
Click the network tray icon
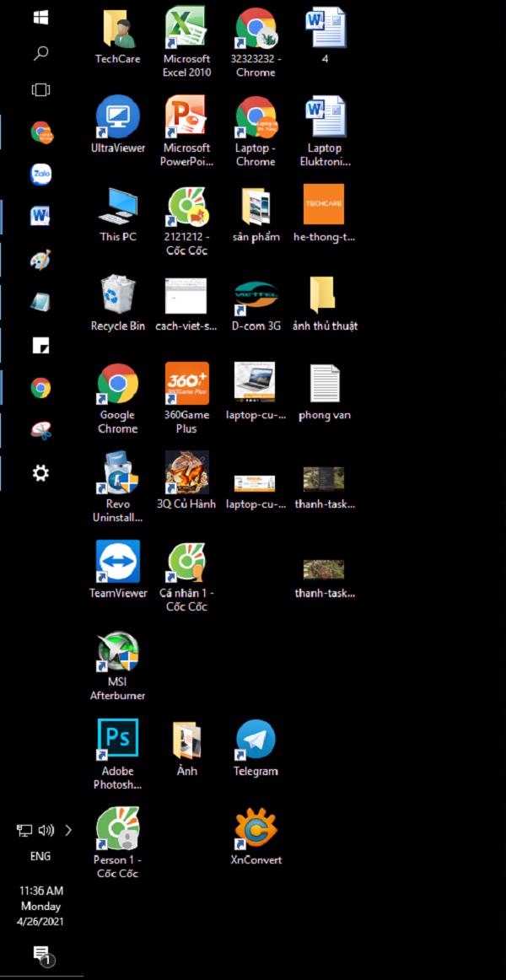[24, 830]
